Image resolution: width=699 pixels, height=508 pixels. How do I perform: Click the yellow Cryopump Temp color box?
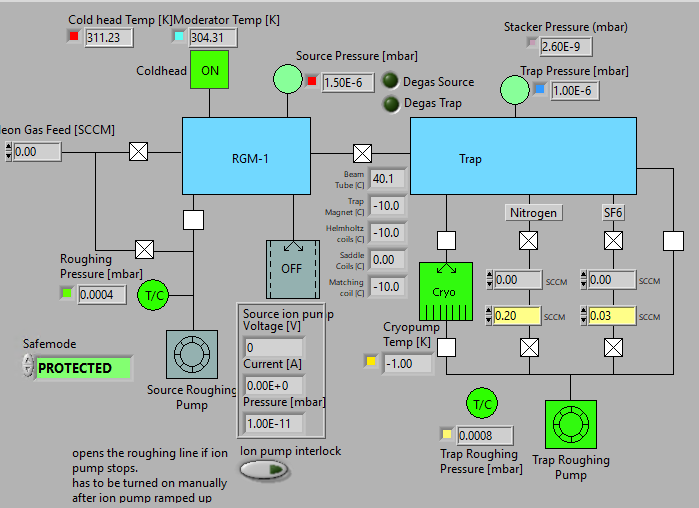coord(371,361)
